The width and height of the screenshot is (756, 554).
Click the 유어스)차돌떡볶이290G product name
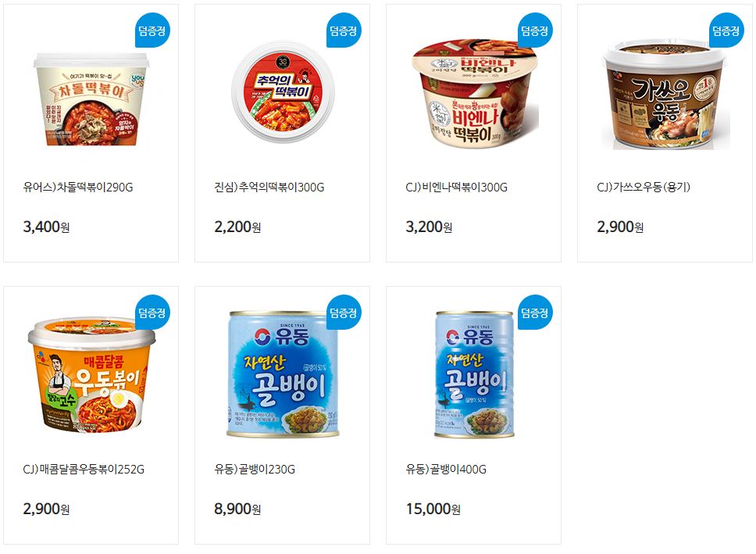(78, 188)
